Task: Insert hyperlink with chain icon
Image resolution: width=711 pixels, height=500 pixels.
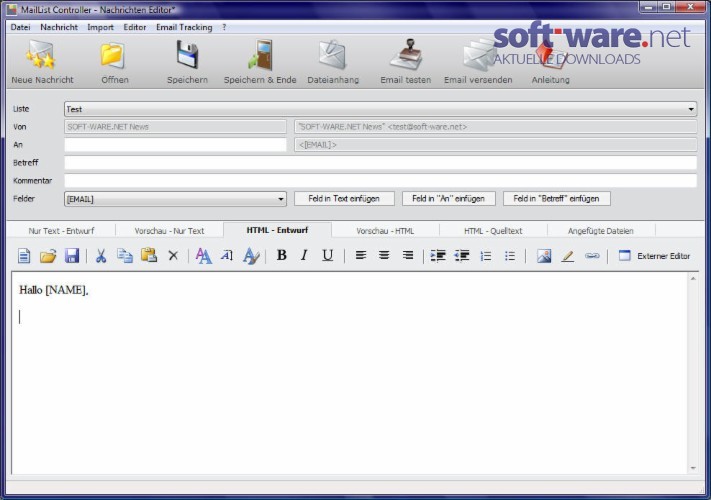Action: coord(592,256)
